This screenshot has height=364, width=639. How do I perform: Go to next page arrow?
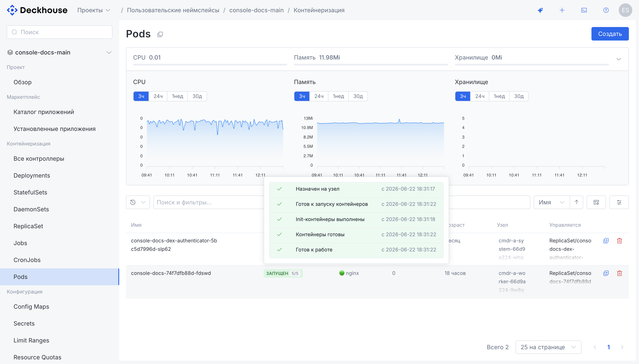pyautogui.click(x=622, y=347)
